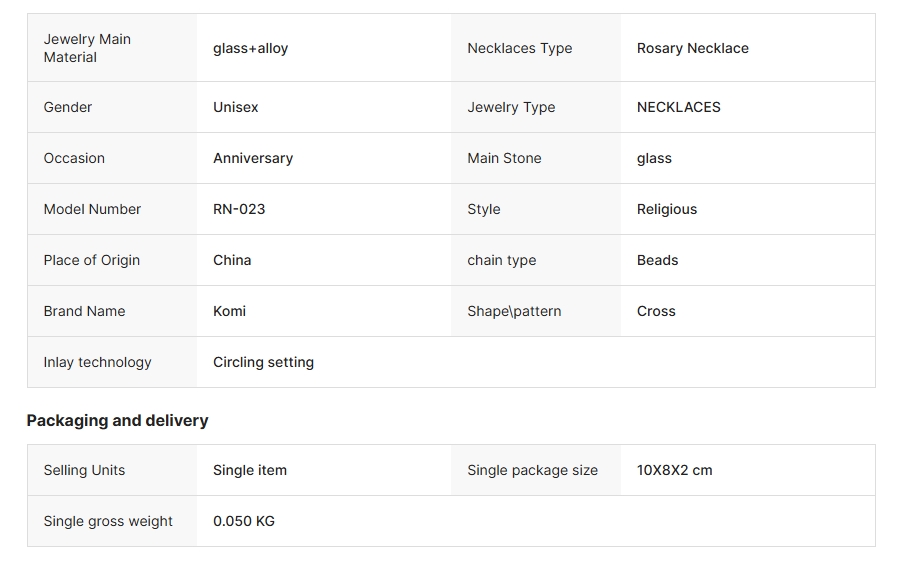Select the model number 'RN-023'
Screen dimensions: 911x564
[239, 209]
